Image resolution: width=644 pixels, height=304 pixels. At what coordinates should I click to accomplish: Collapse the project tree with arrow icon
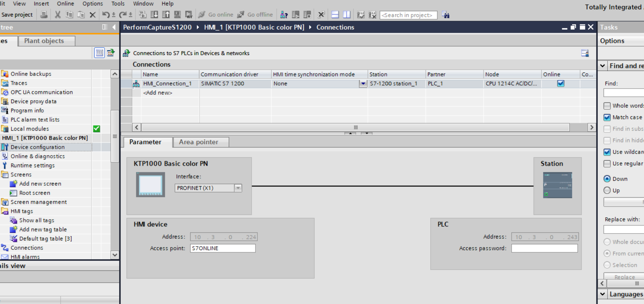[114, 27]
